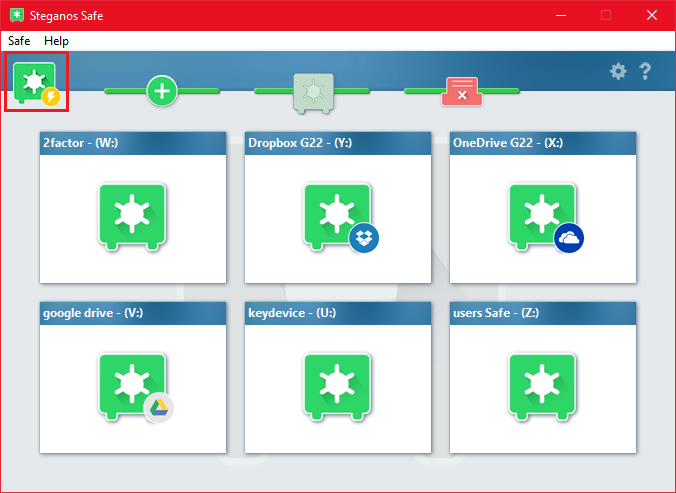This screenshot has width=676, height=493.
Task: Open the users Safe (Z:) safe icon
Action: [x=543, y=385]
